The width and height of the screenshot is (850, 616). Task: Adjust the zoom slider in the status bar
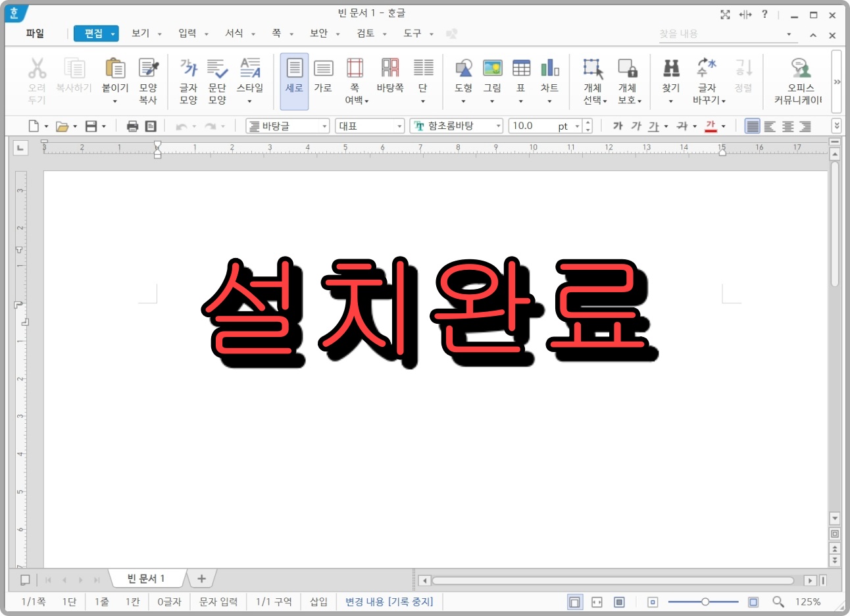pos(705,601)
